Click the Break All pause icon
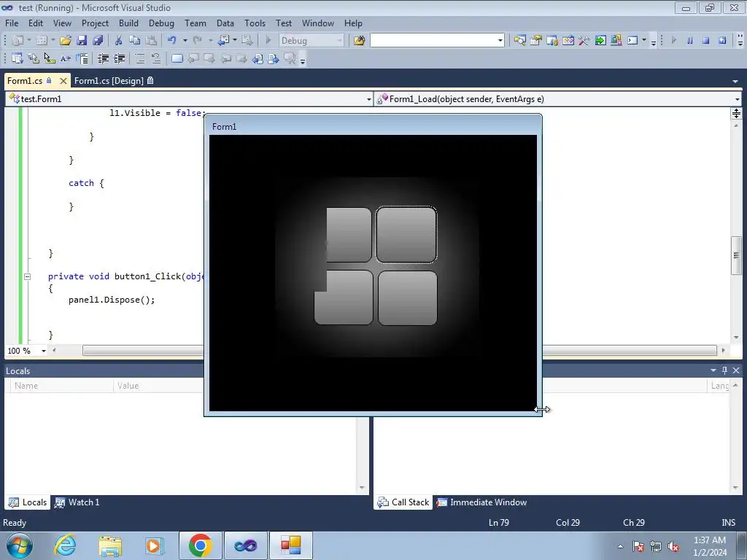This screenshot has width=747, height=560. click(x=690, y=41)
